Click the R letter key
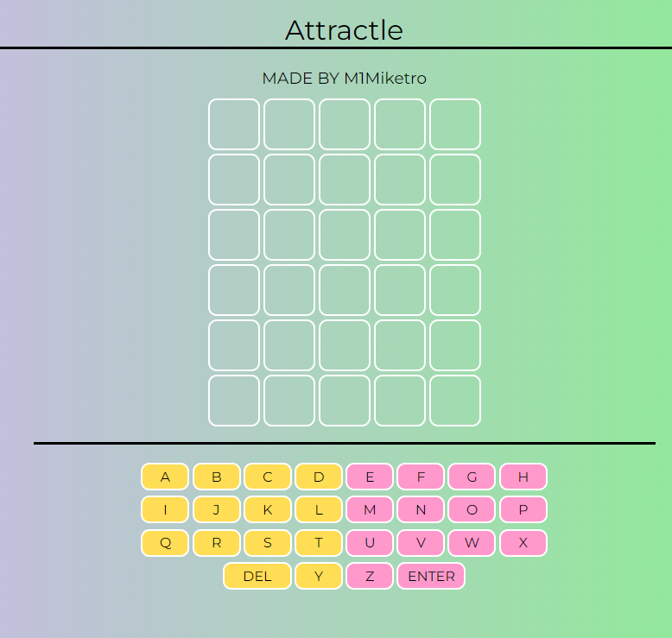The image size is (672, 638). (x=217, y=543)
